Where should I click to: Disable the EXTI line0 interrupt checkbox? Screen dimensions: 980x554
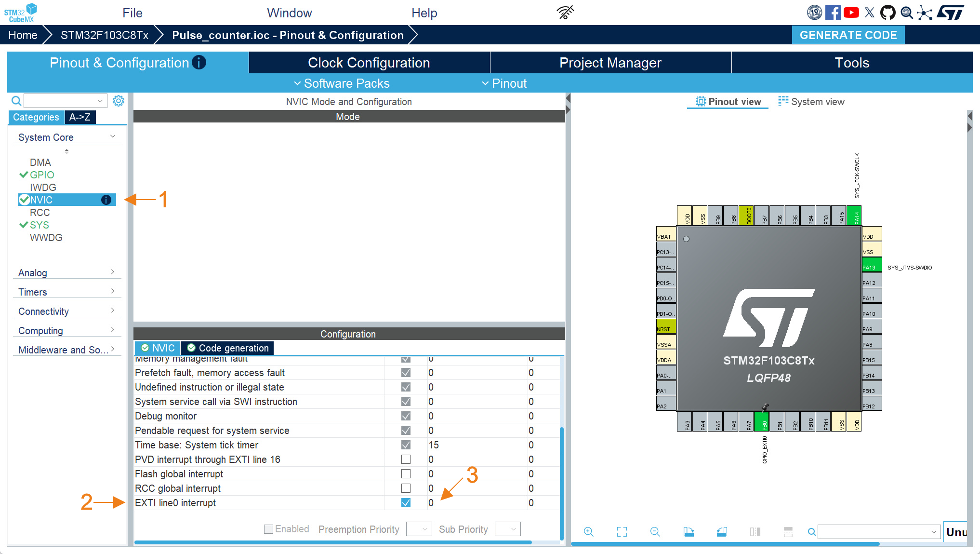tap(406, 503)
